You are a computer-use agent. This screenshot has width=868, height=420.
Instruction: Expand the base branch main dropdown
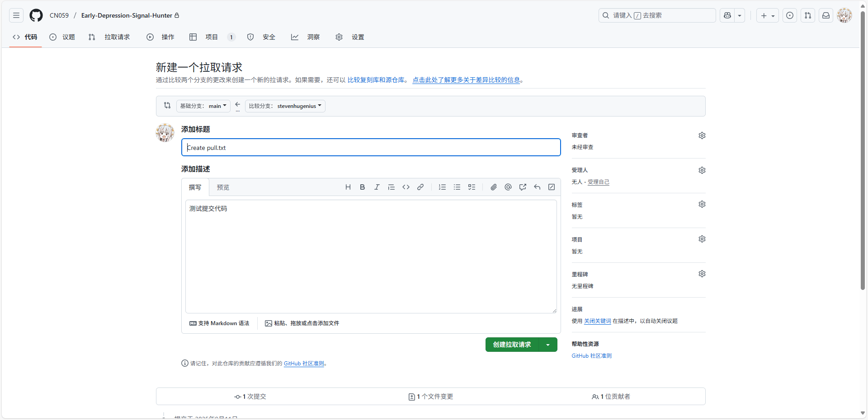pos(203,106)
